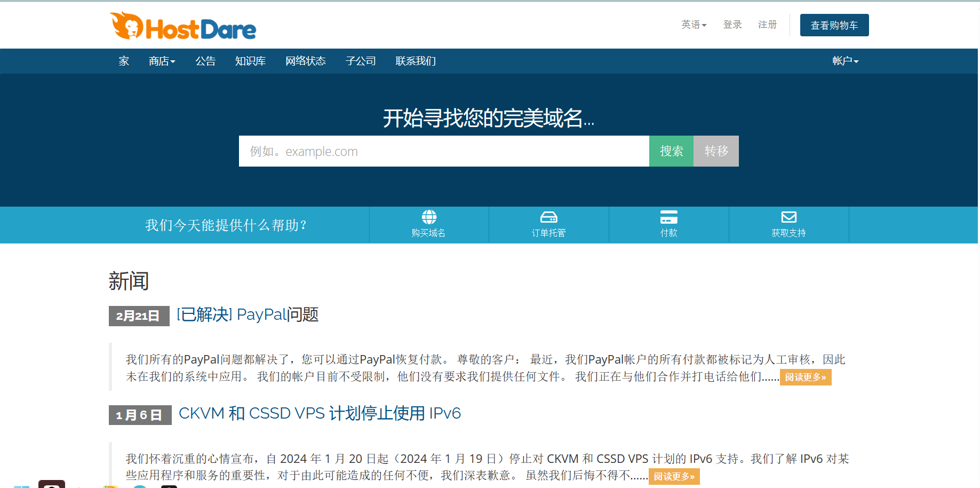
Task: Click the envelope icon for 获取支持
Action: tap(788, 217)
